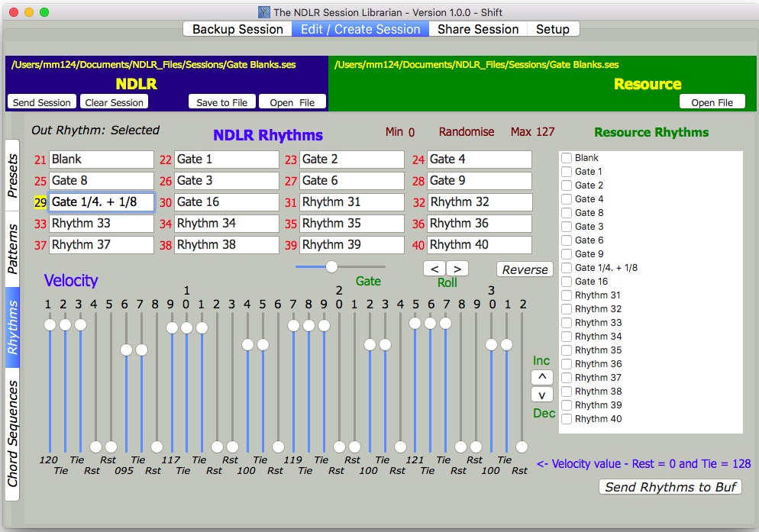This screenshot has height=532, width=759.
Task: Check the Gate 2 resource checkbox
Action: [567, 185]
